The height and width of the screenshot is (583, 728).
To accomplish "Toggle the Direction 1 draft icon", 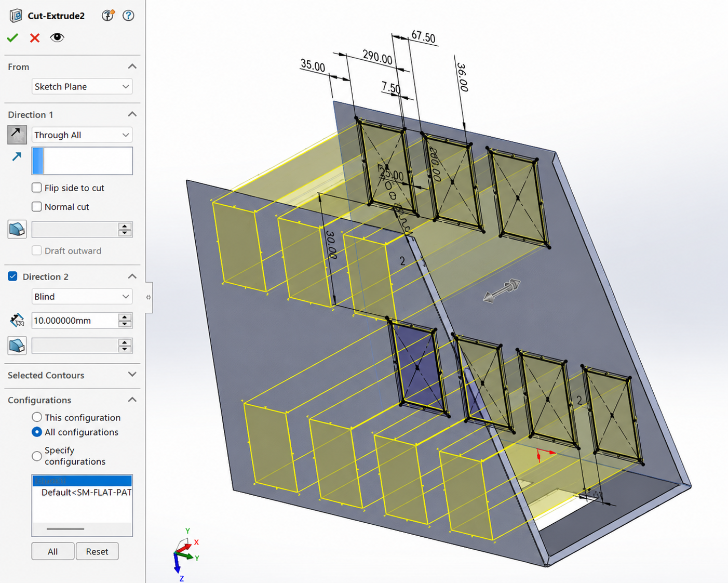I will (17, 229).
